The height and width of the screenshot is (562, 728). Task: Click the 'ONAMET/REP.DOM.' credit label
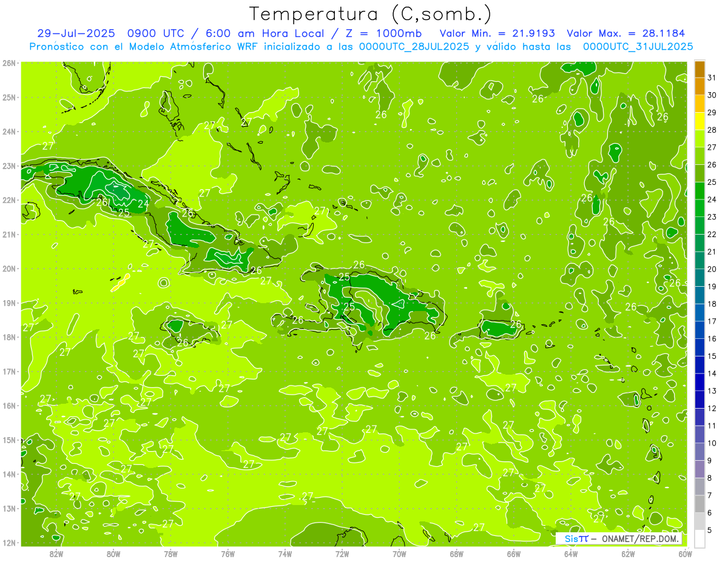pos(639,539)
